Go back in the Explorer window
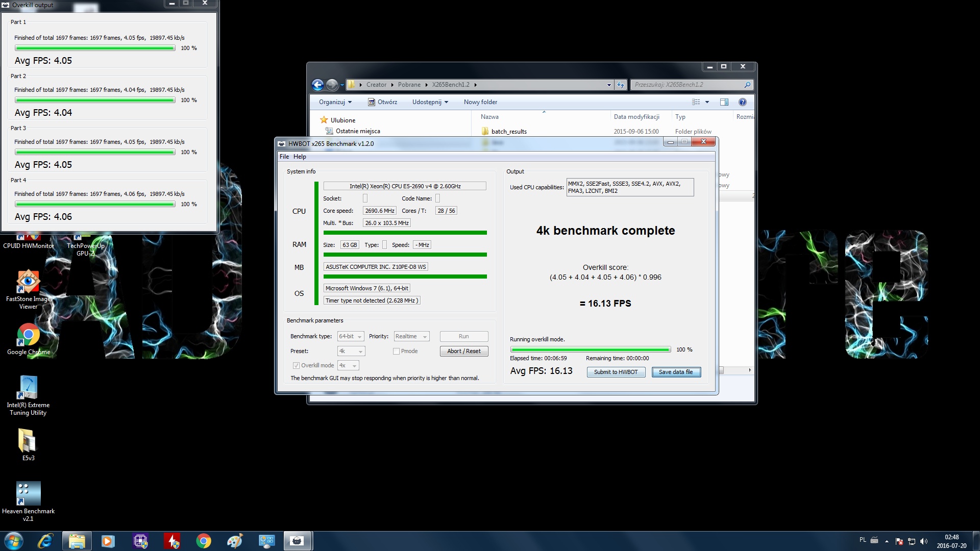This screenshot has width=980, height=551. 317,85
